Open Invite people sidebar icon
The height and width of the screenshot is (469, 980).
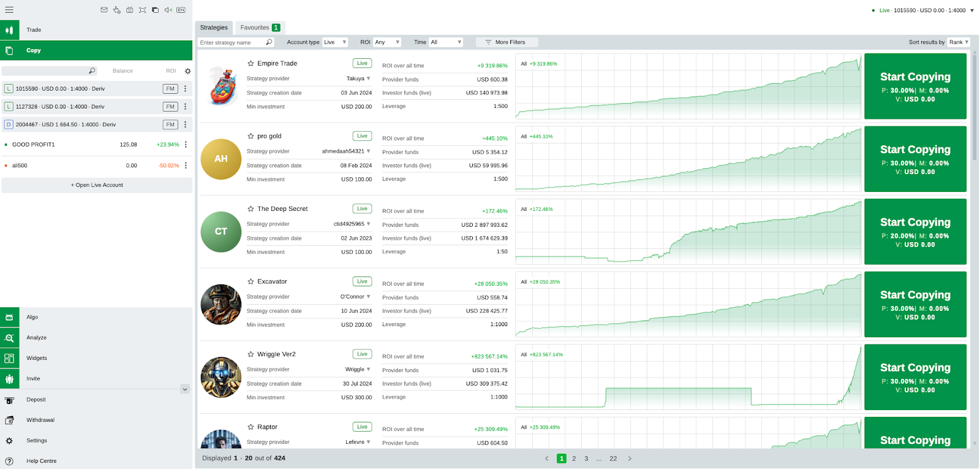[x=10, y=379]
